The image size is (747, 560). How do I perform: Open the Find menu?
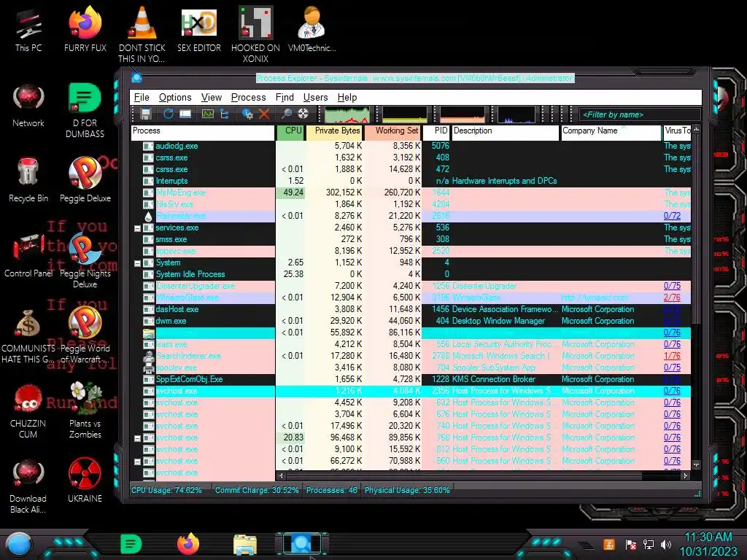click(285, 97)
